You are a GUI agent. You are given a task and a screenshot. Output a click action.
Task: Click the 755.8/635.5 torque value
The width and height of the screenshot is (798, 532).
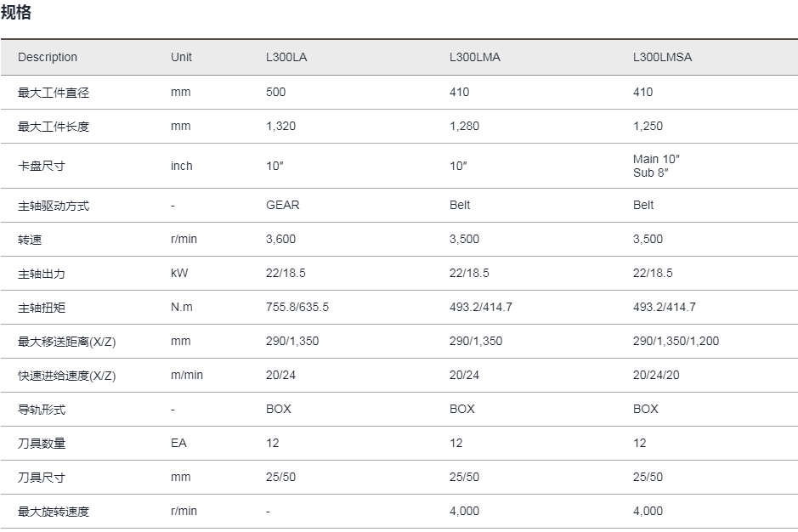[297, 307]
